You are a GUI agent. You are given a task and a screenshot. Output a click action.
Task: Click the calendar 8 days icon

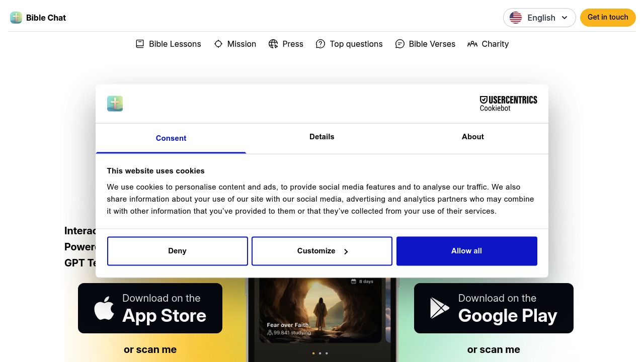[x=354, y=282]
